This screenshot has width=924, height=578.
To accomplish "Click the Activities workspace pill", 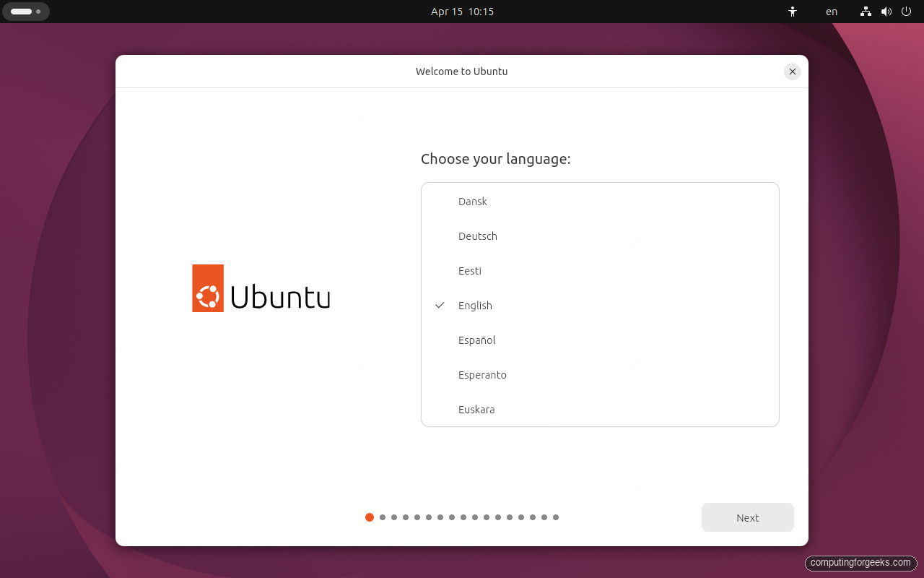I will (x=26, y=12).
